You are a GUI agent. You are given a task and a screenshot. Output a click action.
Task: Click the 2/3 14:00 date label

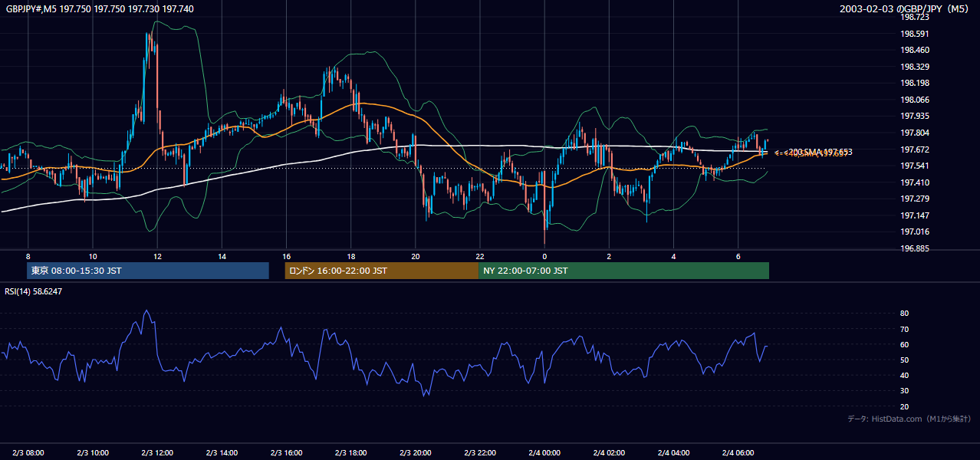tap(222, 452)
